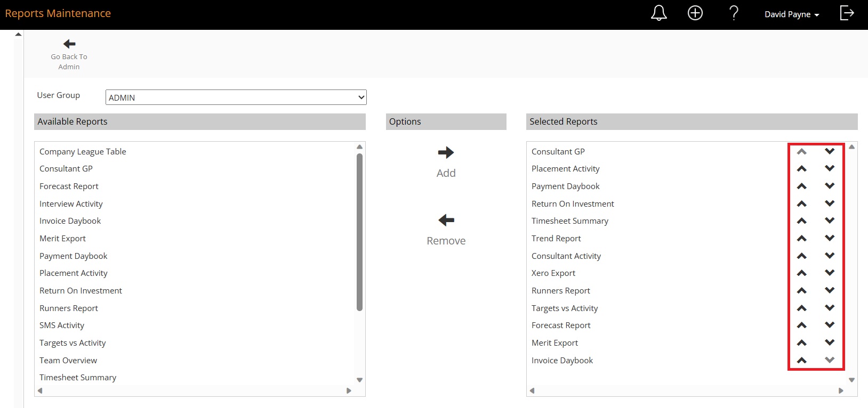Move Consultant GP down in Selected Reports
The height and width of the screenshot is (408, 868).
pyautogui.click(x=830, y=151)
